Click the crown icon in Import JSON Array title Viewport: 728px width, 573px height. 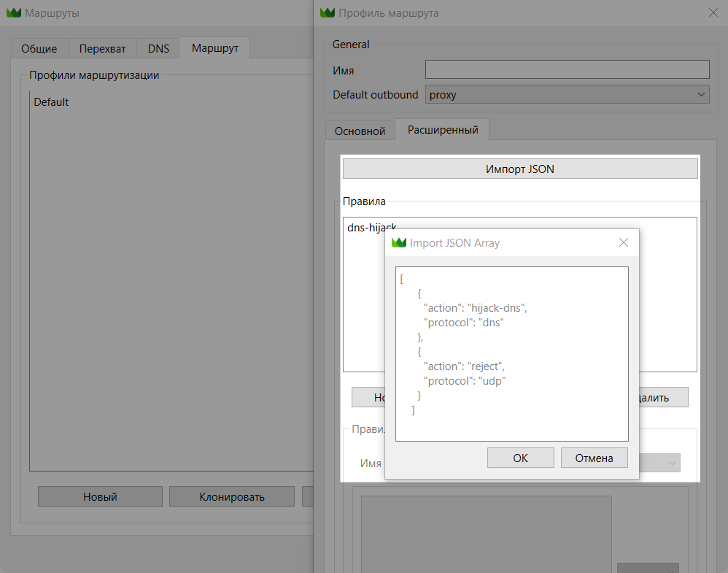coord(398,242)
